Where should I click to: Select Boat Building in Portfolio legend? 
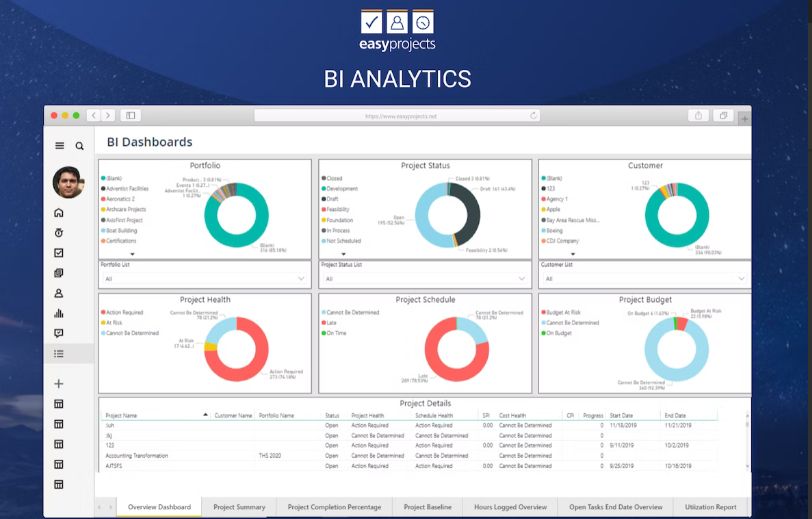120,230
